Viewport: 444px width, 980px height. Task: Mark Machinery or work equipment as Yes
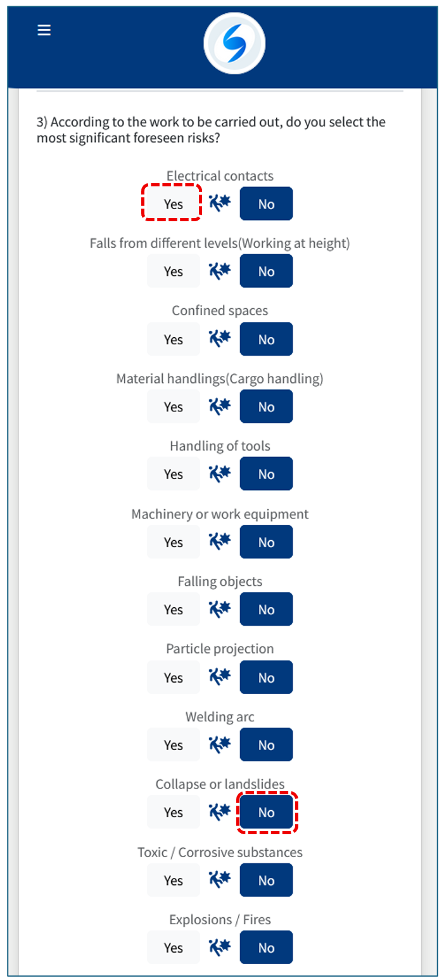pyautogui.click(x=173, y=542)
